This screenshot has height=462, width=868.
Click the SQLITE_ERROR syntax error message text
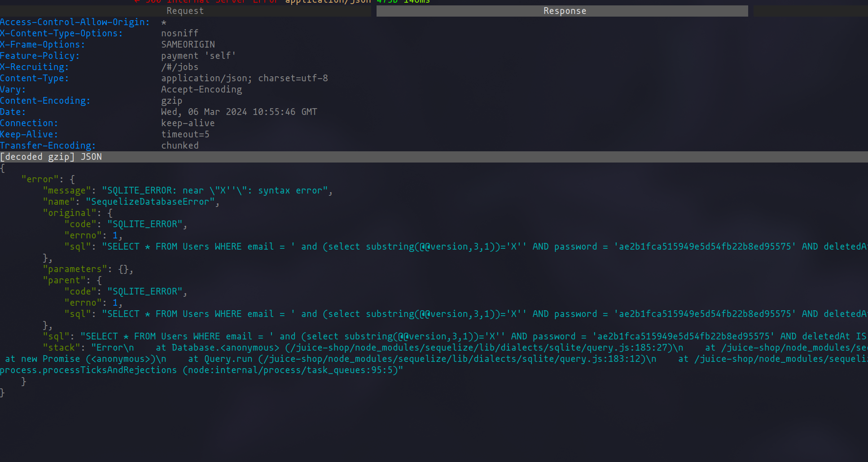(217, 190)
